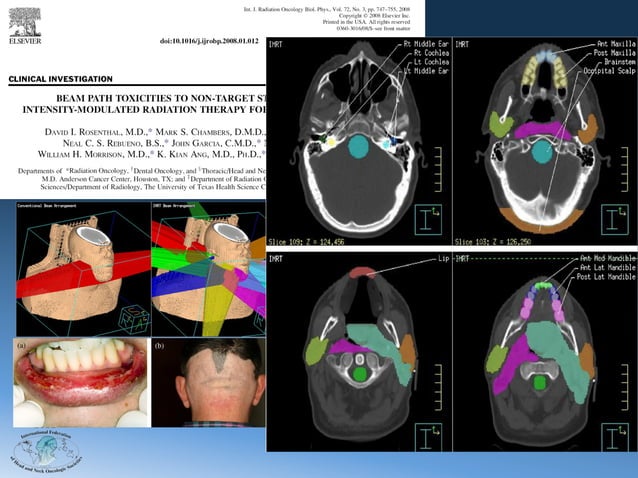Image resolution: width=638 pixels, height=478 pixels.
Task: Click the 'Rt Middle Ear' label
Action: click(x=426, y=44)
